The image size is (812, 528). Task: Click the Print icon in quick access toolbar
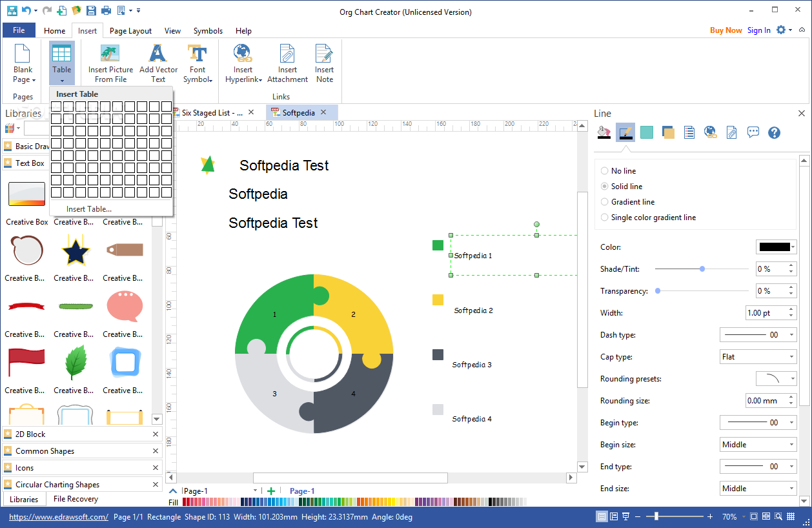pos(106,10)
